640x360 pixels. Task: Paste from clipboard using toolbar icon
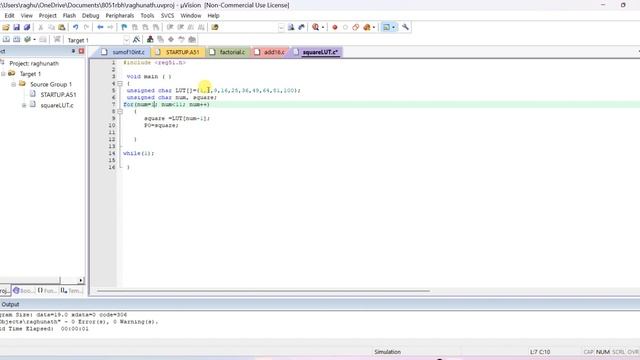pyautogui.click(x=62, y=27)
